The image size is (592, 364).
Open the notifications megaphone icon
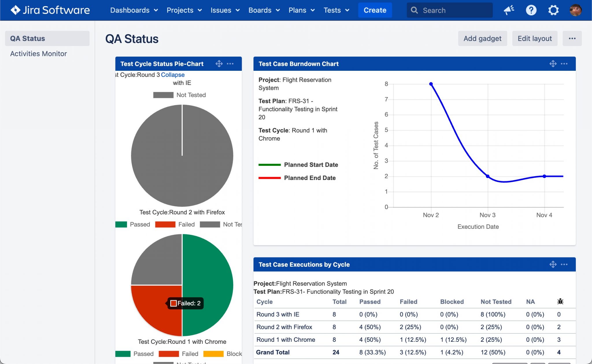click(509, 10)
